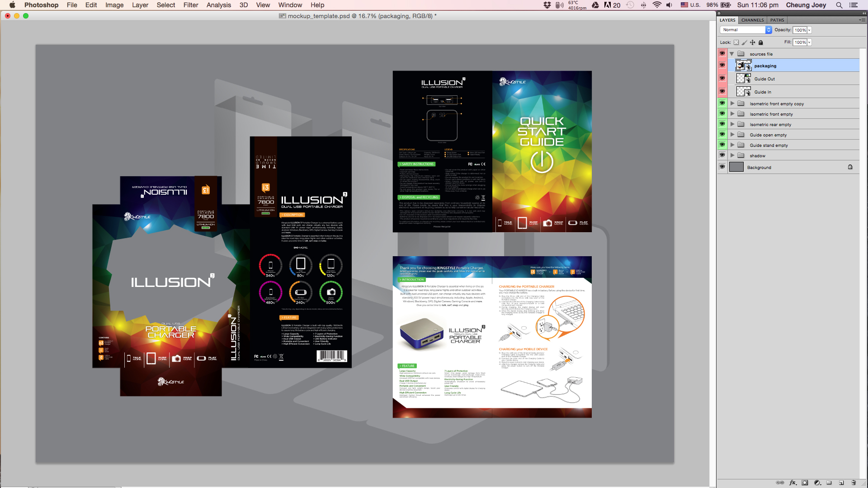This screenshot has width=868, height=488.
Task: Expand the Guide stand empty group
Action: click(x=732, y=145)
